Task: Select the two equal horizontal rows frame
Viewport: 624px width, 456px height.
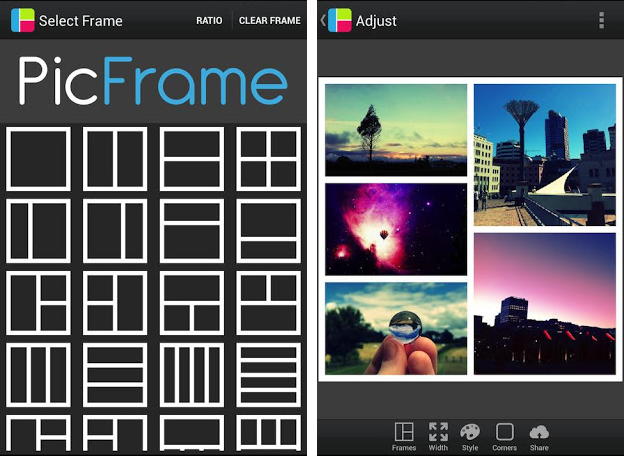Action: [192, 159]
